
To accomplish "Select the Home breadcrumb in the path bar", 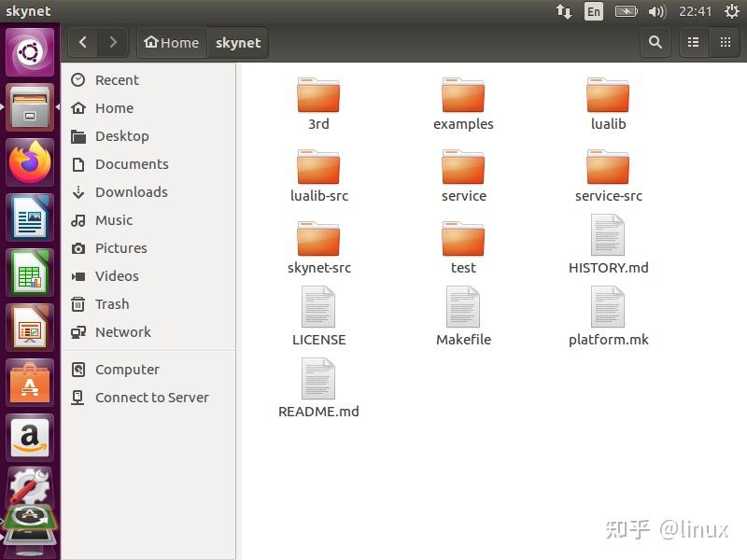I will pos(171,42).
